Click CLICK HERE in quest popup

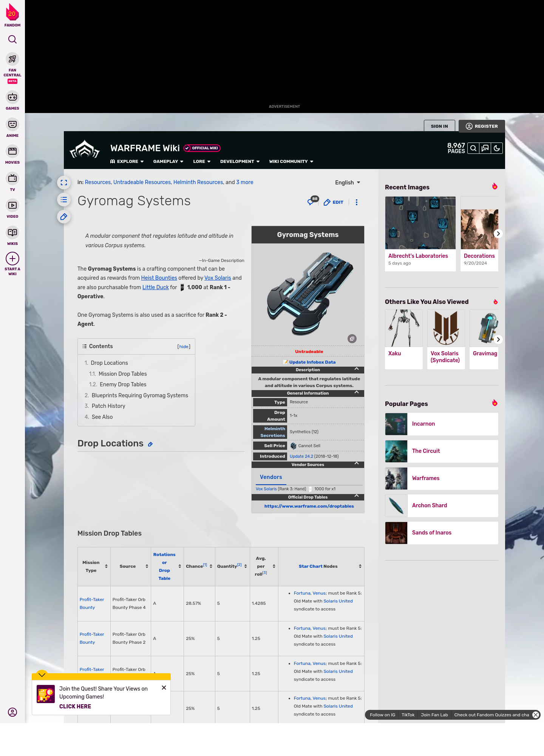click(75, 706)
